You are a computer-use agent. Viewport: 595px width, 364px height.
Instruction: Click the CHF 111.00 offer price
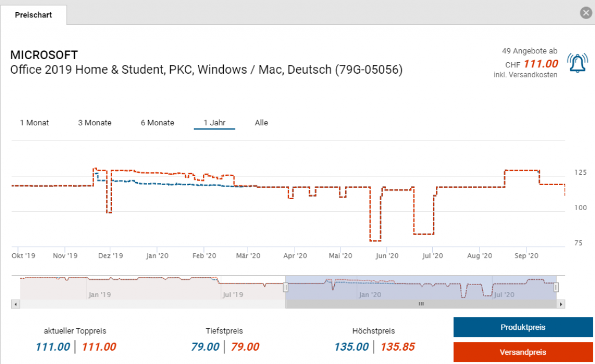point(540,64)
